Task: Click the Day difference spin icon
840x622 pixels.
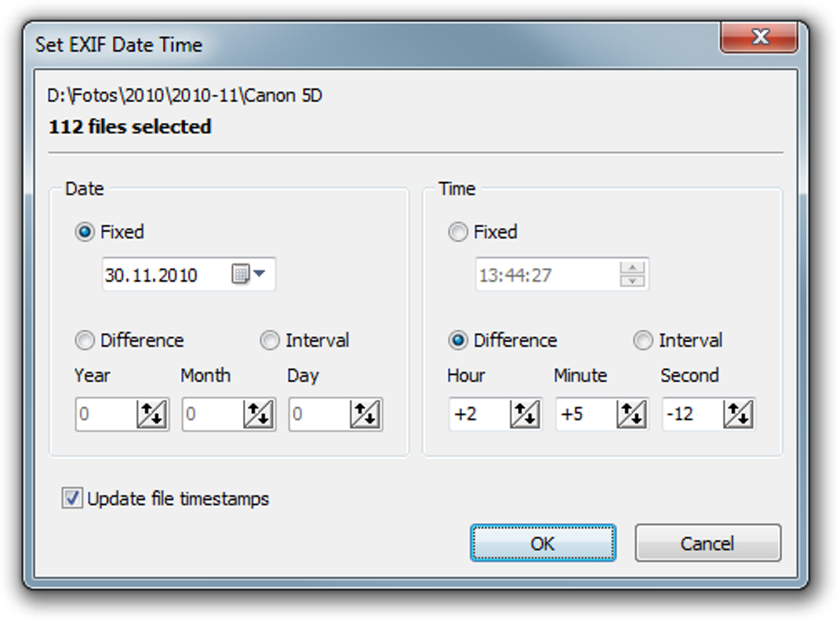Action: tap(366, 414)
